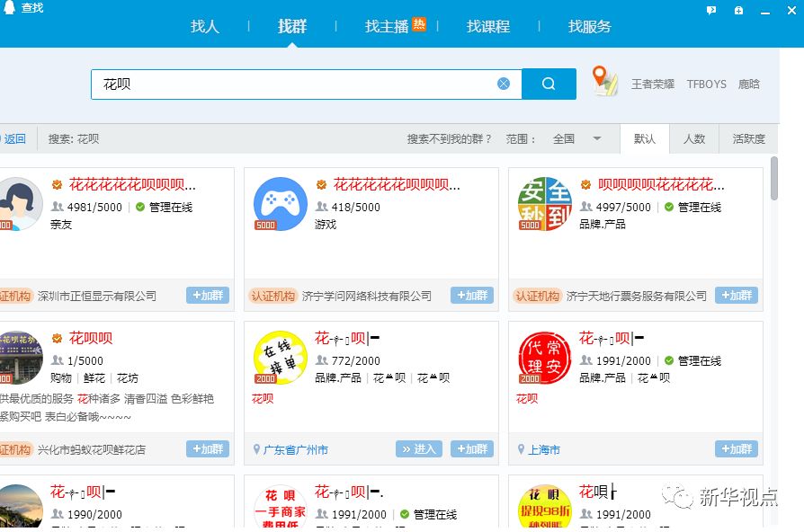This screenshot has height=532, width=804.
Task: Expand the 全国 range dropdown
Action: point(582,138)
